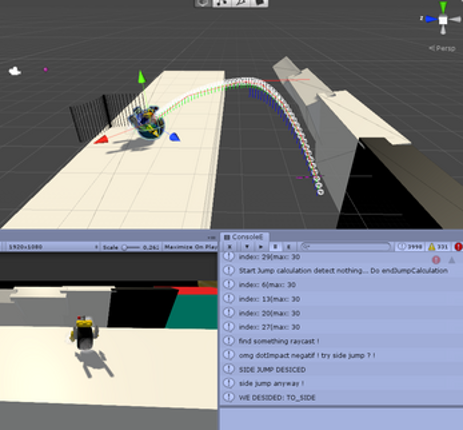Toggle the pause button in the console toolbar
The width and height of the screenshot is (463, 430).
point(275,247)
